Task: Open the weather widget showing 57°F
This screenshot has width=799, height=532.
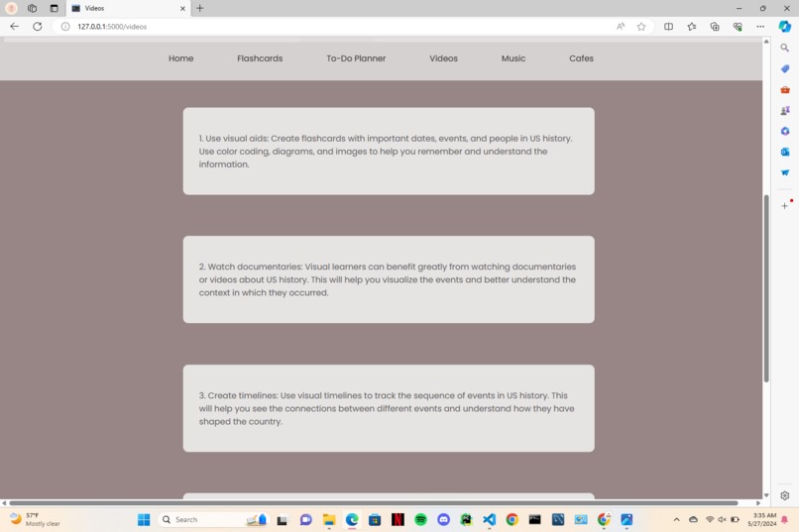Action: 35,519
